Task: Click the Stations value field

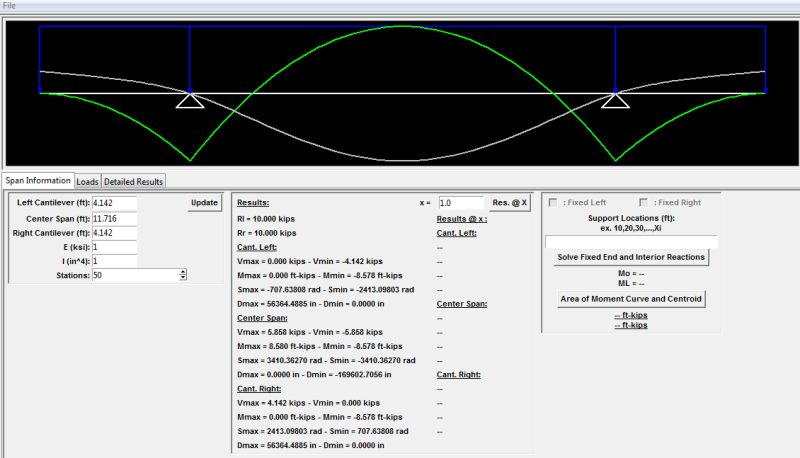Action: [135, 275]
